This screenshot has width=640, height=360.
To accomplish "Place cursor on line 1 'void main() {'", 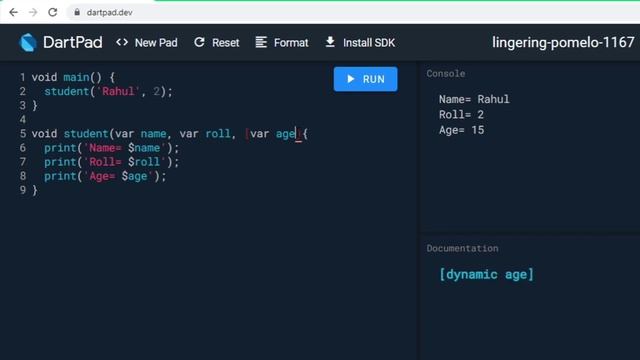I will (73, 77).
